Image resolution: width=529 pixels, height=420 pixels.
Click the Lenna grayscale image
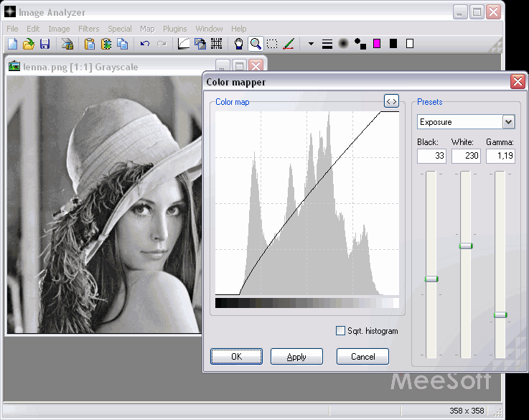tap(104, 205)
